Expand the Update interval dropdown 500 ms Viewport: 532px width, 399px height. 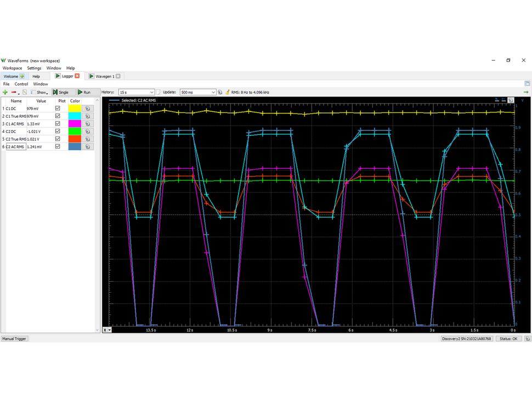197,92
